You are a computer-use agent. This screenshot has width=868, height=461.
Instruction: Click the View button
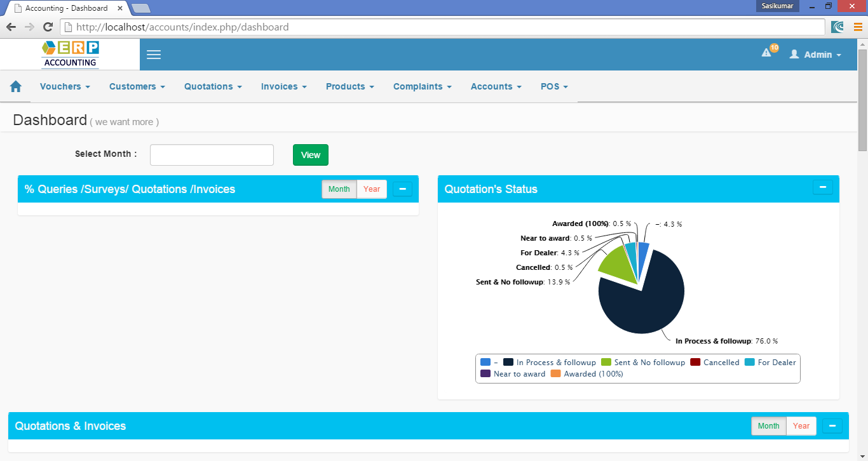pyautogui.click(x=310, y=154)
